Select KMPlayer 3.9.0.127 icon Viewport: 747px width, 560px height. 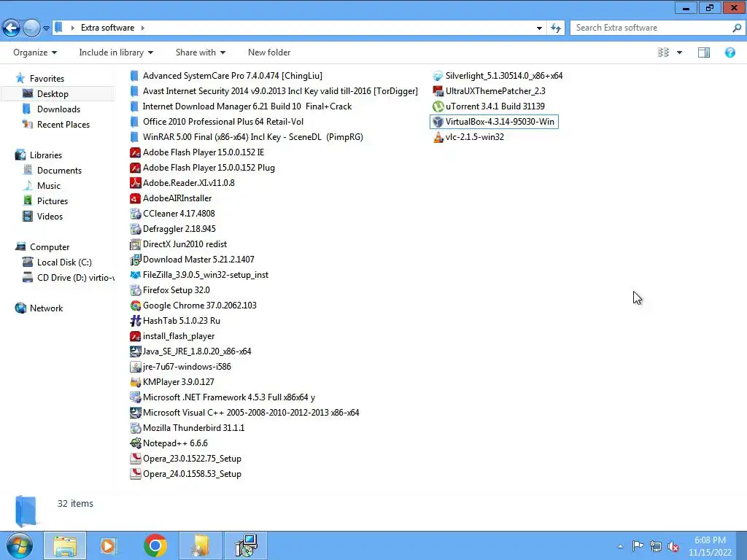tap(135, 382)
